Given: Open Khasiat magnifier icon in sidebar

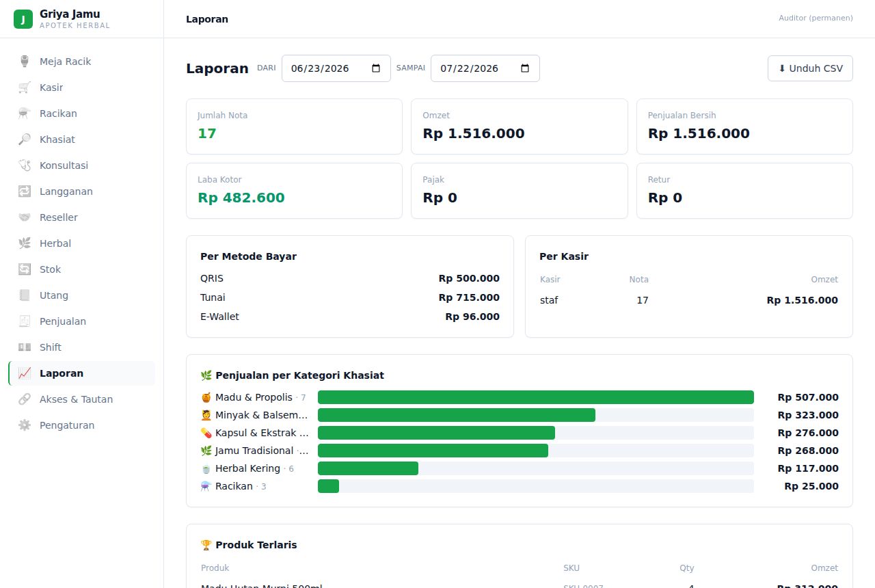Looking at the screenshot, I should pyautogui.click(x=25, y=139).
